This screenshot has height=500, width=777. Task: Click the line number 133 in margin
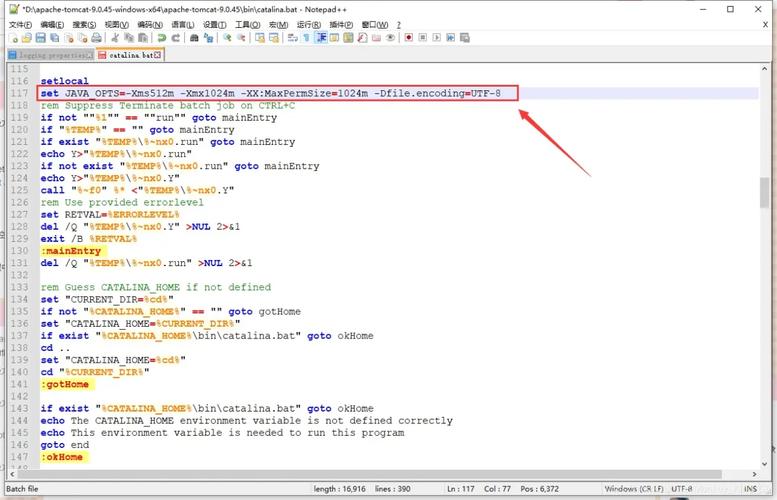click(x=20, y=287)
